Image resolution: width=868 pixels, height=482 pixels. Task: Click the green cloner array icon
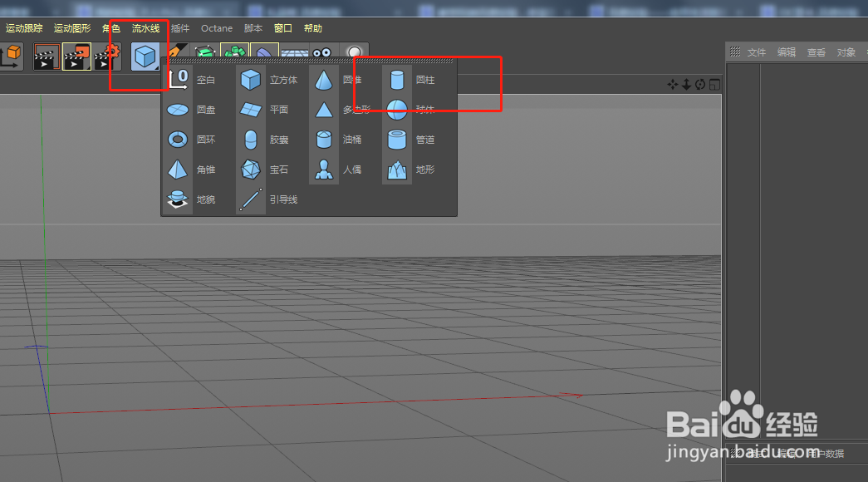click(x=235, y=51)
